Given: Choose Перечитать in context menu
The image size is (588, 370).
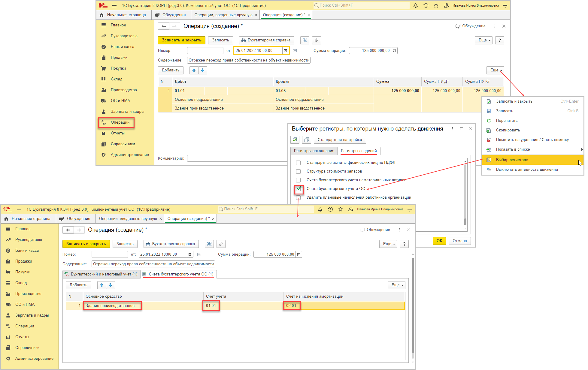Looking at the screenshot, I should pyautogui.click(x=533, y=121).
